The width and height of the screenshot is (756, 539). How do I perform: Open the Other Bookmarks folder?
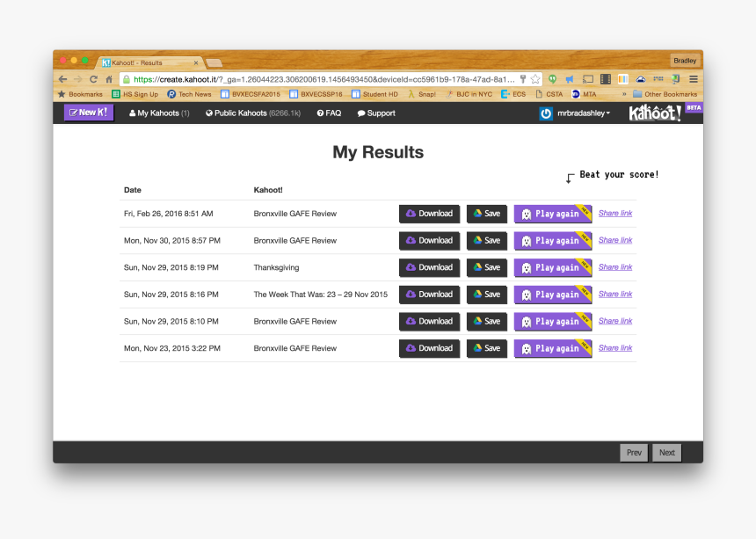pos(665,94)
